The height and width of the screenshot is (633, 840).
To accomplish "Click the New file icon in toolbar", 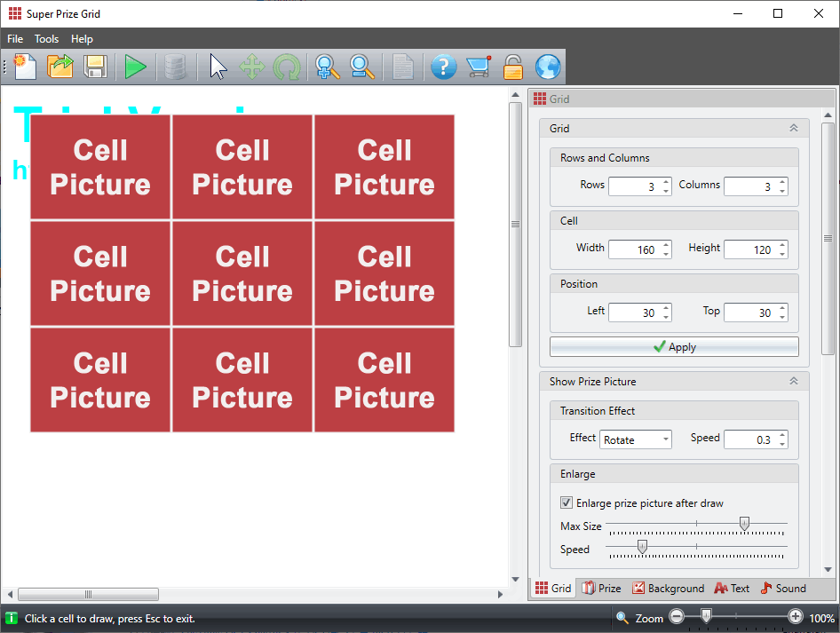I will click(25, 67).
